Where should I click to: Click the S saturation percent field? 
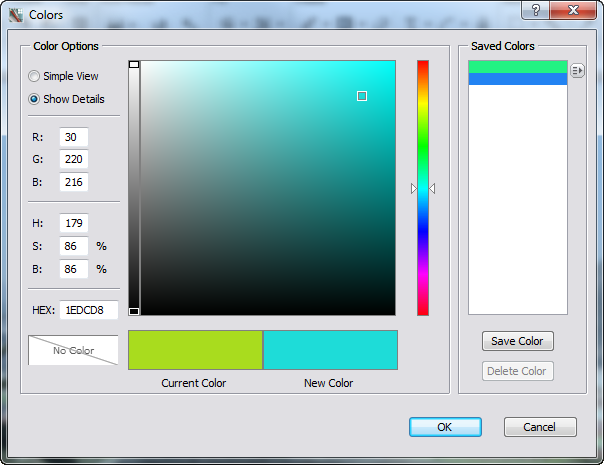(x=74, y=245)
